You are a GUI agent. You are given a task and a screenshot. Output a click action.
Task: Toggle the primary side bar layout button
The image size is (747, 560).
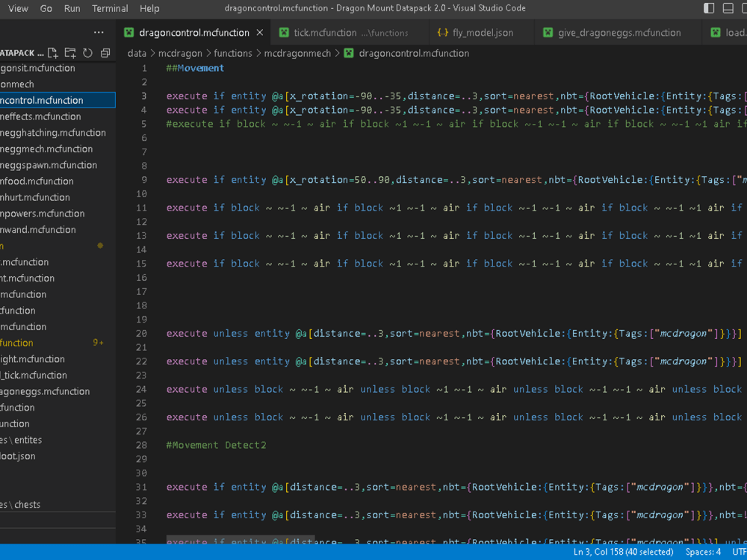point(709,8)
